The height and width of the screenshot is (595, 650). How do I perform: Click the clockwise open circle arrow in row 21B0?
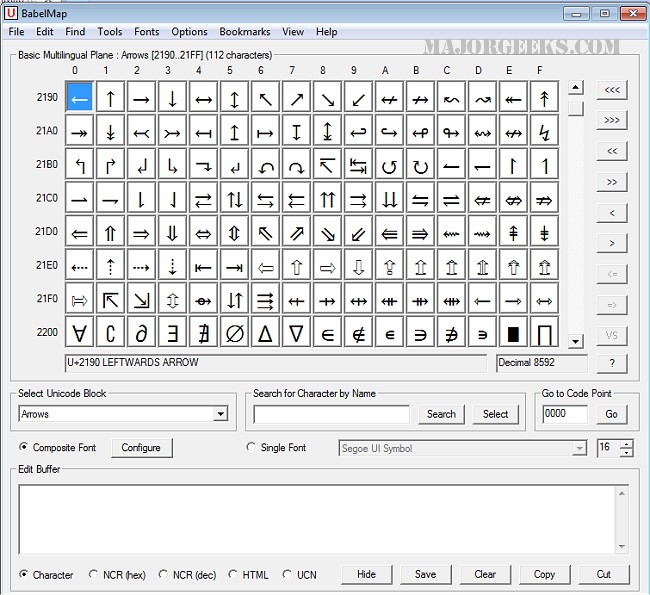coord(420,165)
